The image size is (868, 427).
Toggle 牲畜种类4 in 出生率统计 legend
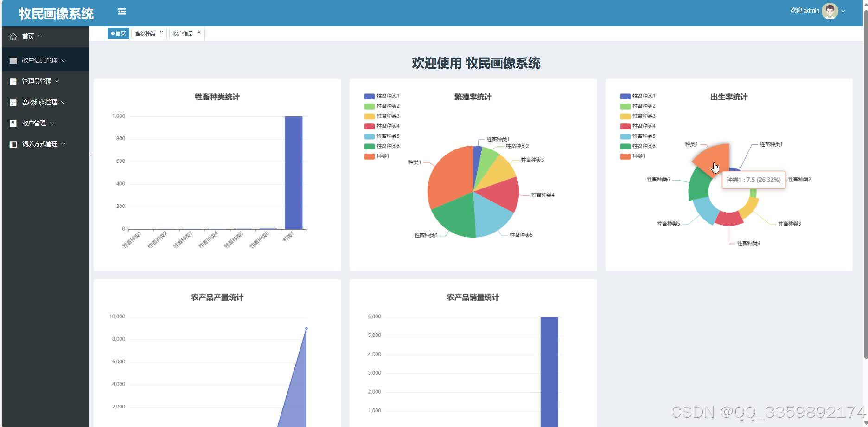638,126
